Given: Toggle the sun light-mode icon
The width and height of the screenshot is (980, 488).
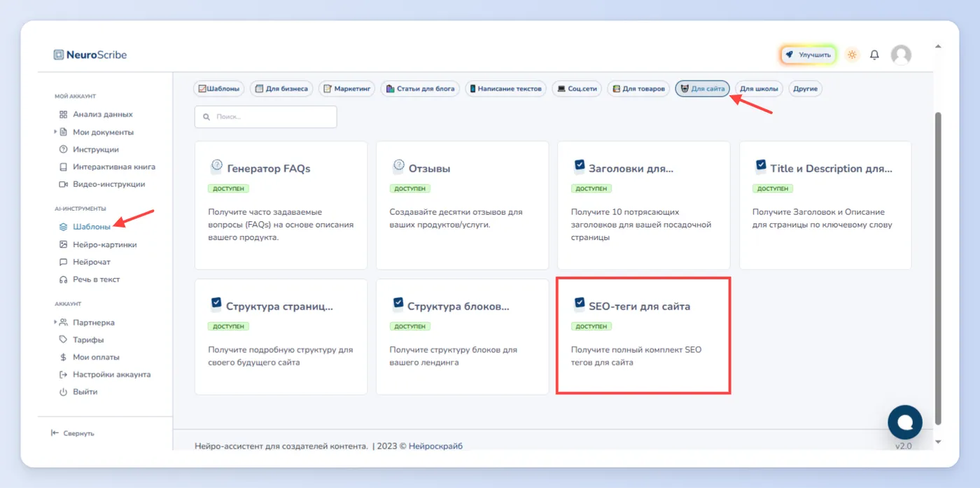Looking at the screenshot, I should [852, 55].
